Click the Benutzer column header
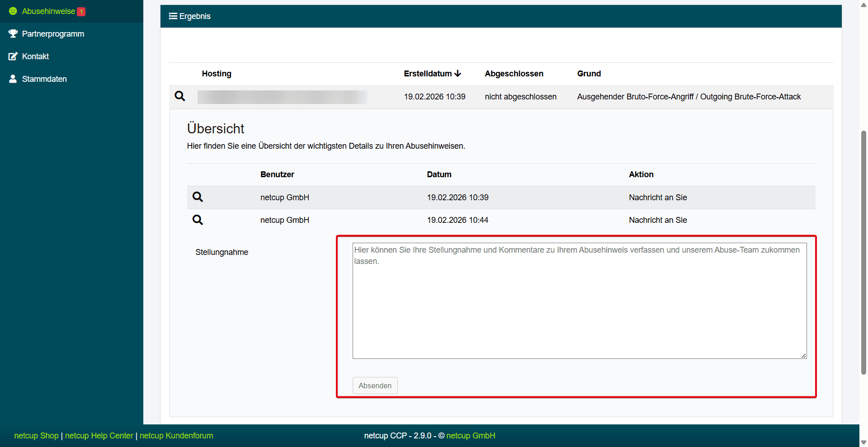 [x=277, y=174]
